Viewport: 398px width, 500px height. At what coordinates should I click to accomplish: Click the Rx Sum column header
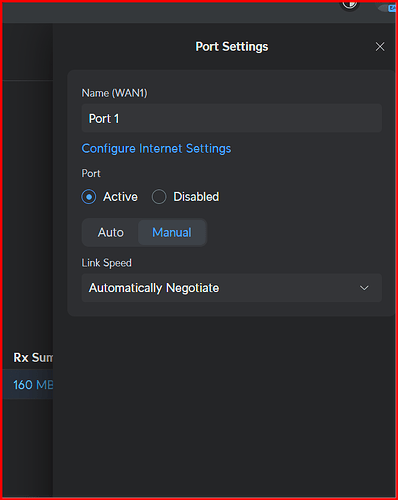click(x=33, y=358)
